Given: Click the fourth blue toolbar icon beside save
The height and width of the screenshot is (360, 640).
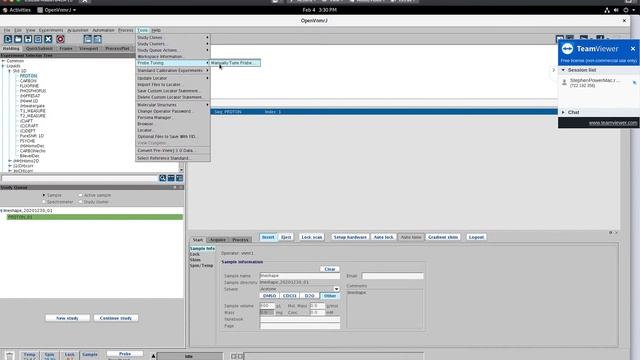Looking at the screenshot, I should click(x=38, y=39).
